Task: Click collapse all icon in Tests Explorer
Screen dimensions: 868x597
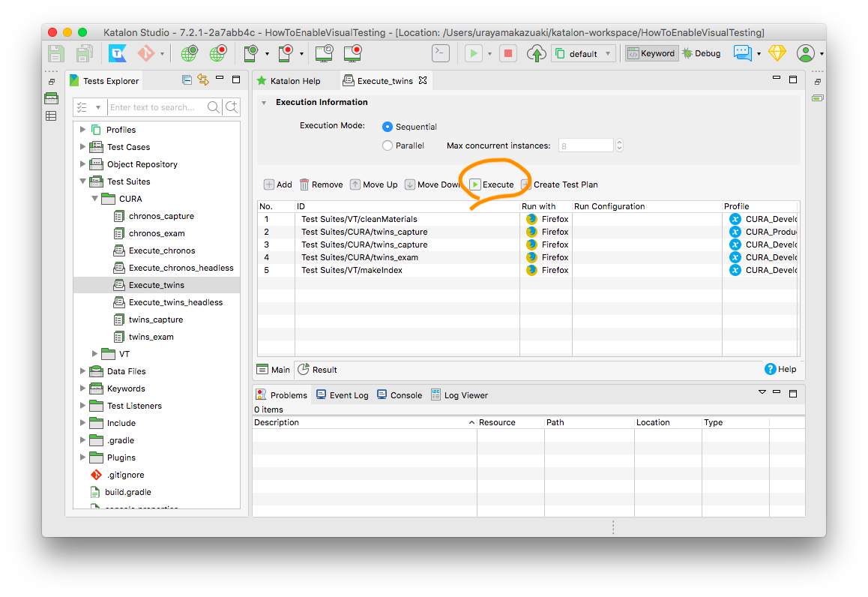Action: tap(187, 80)
